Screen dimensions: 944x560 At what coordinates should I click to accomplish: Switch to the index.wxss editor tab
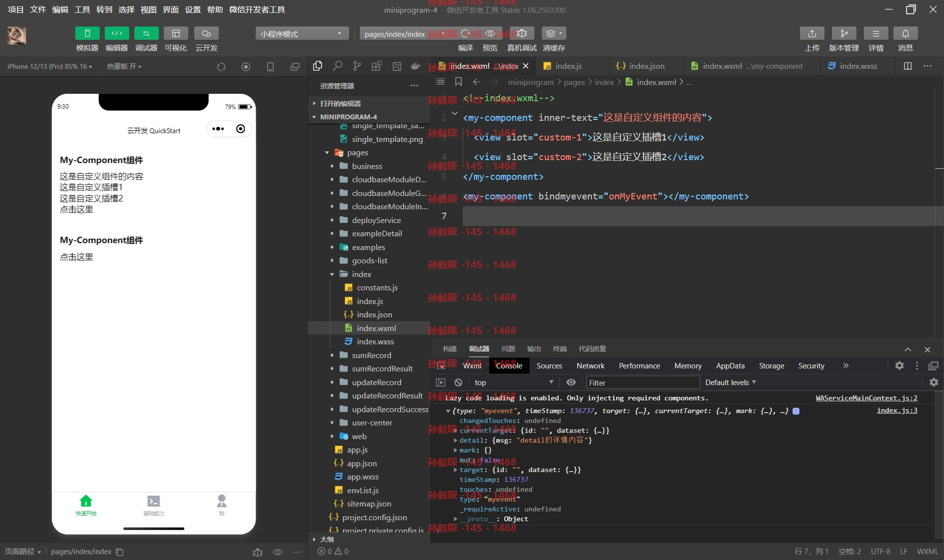coord(857,66)
